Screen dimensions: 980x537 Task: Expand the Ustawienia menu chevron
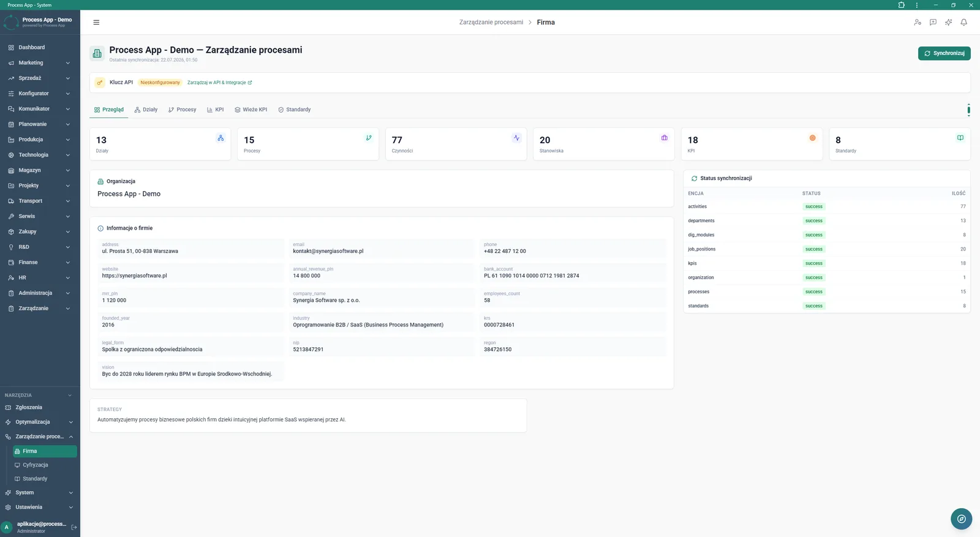pos(71,508)
